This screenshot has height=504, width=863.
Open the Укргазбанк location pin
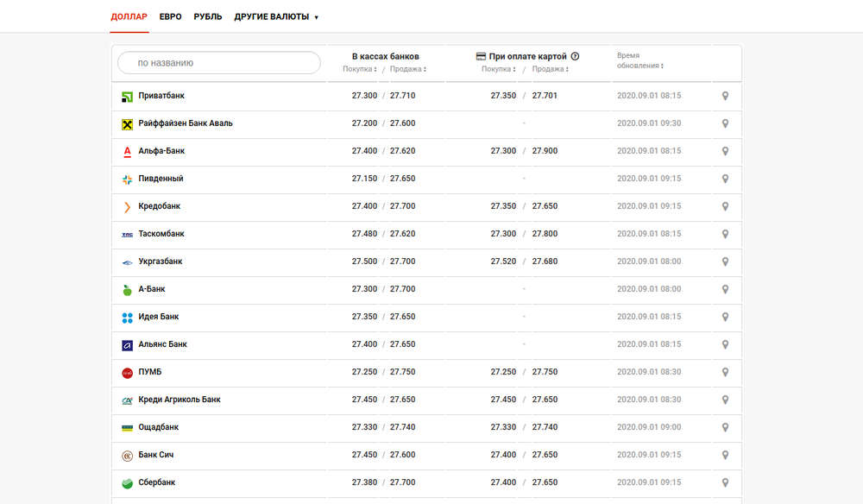click(x=726, y=261)
